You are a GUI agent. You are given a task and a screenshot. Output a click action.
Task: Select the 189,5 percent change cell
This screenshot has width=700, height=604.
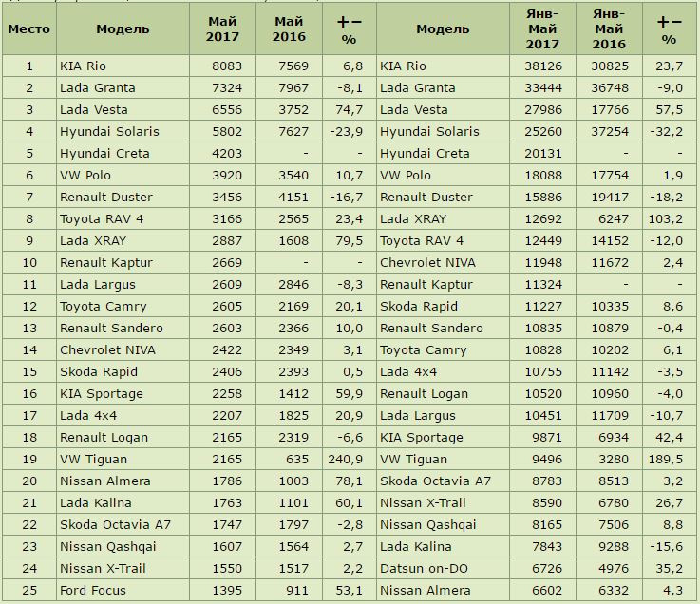669,459
